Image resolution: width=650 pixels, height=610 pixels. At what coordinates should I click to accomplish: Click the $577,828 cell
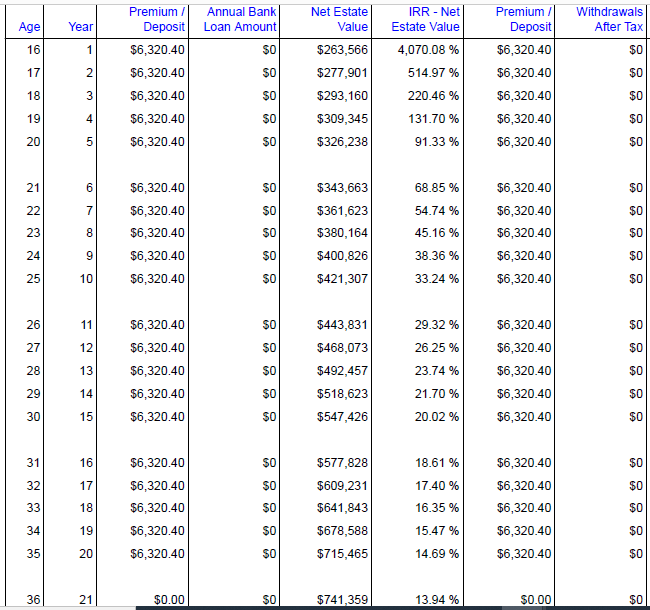[342, 463]
